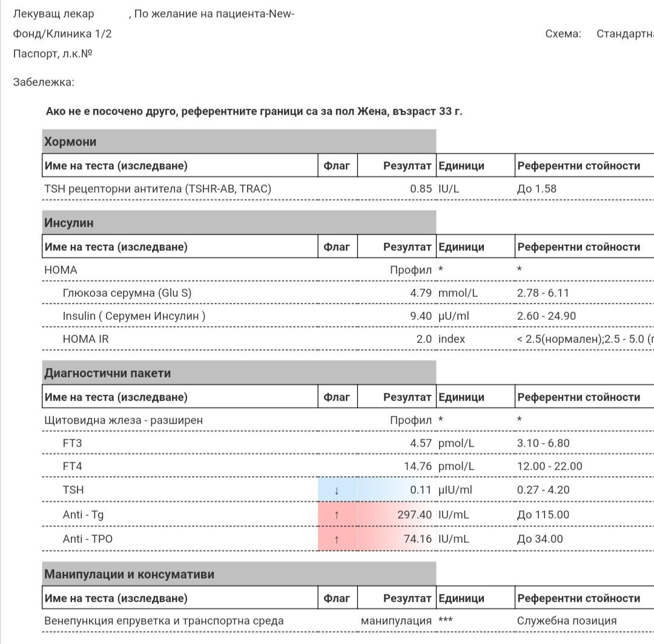Viewport: 654px width, 644px height.
Task: Click the Anti-TPO result value 74.16
Action: click(x=418, y=539)
